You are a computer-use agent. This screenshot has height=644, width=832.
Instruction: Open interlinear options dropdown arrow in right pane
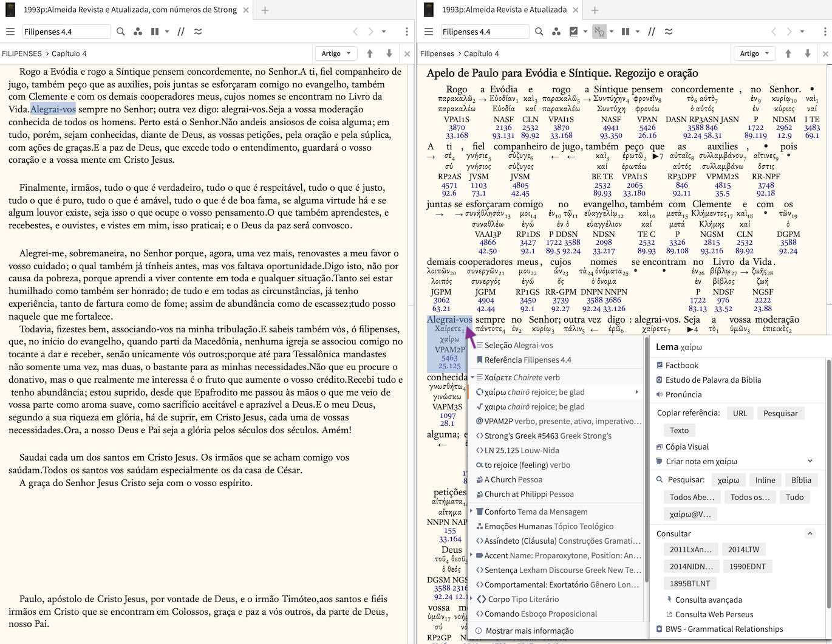pyautogui.click(x=611, y=32)
